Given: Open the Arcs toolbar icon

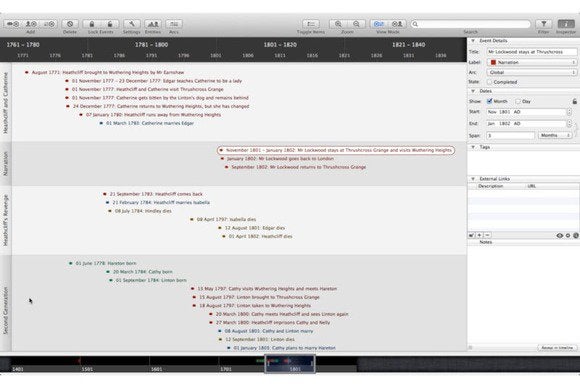Looking at the screenshot, I should [x=174, y=24].
